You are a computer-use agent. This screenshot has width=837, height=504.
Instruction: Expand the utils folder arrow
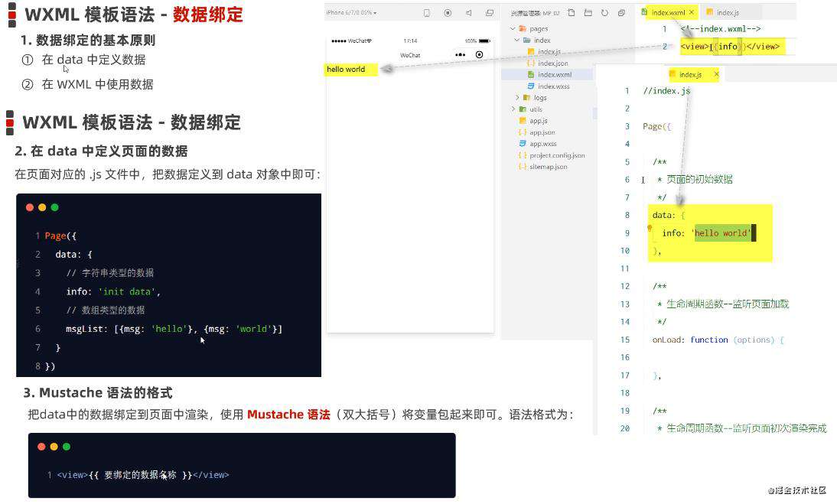pyautogui.click(x=513, y=109)
